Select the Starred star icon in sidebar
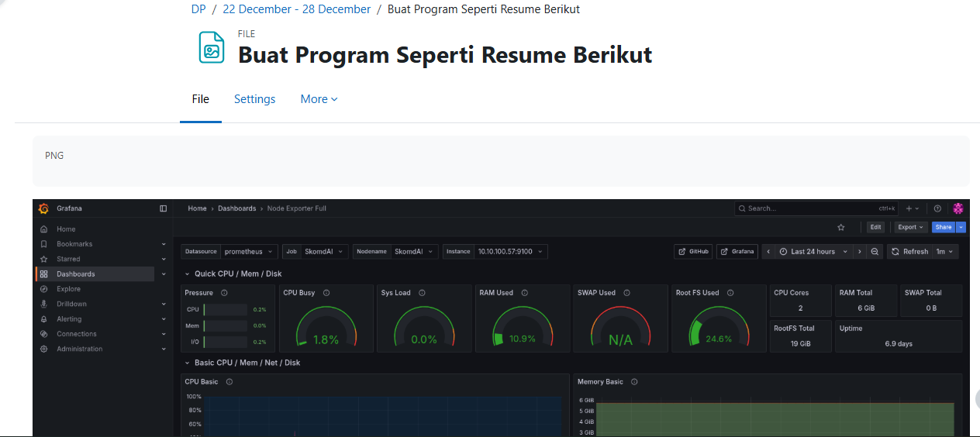 coord(43,259)
